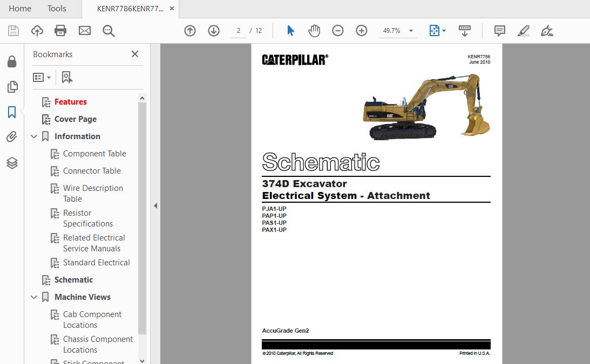
Task: Close the KENR7786 document tab
Action: (x=172, y=9)
